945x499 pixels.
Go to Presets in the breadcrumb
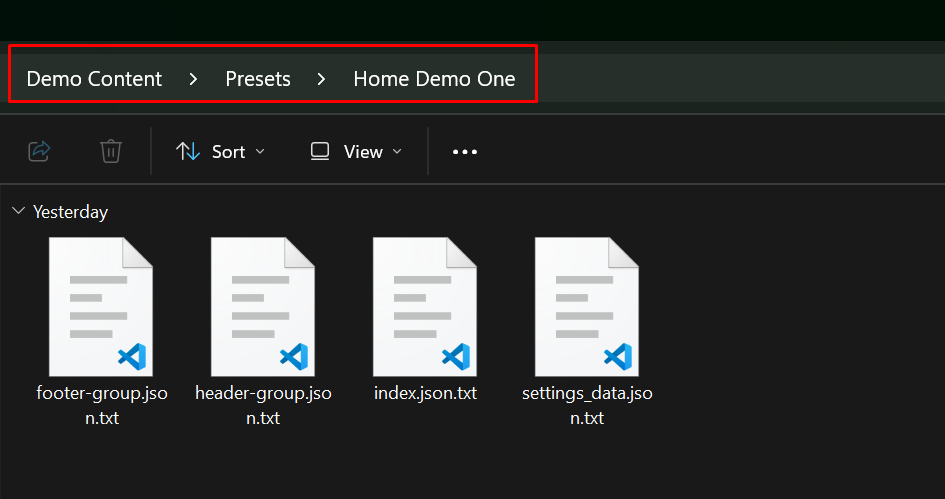pos(258,79)
